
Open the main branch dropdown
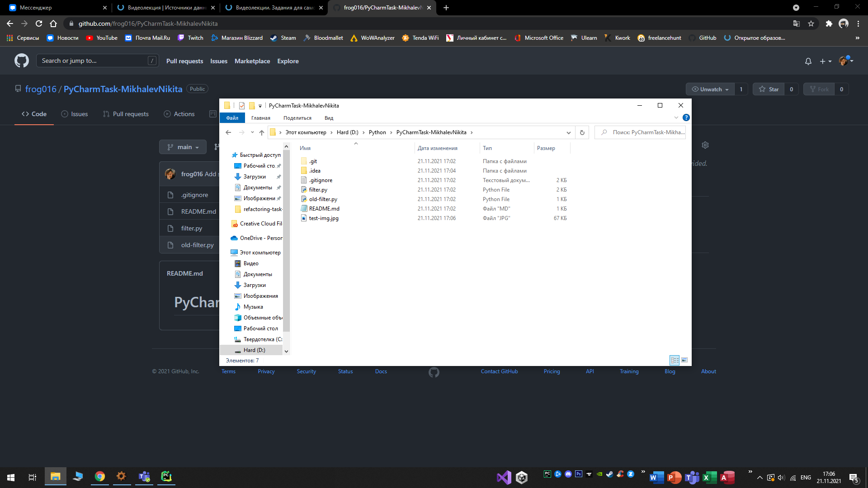point(183,147)
